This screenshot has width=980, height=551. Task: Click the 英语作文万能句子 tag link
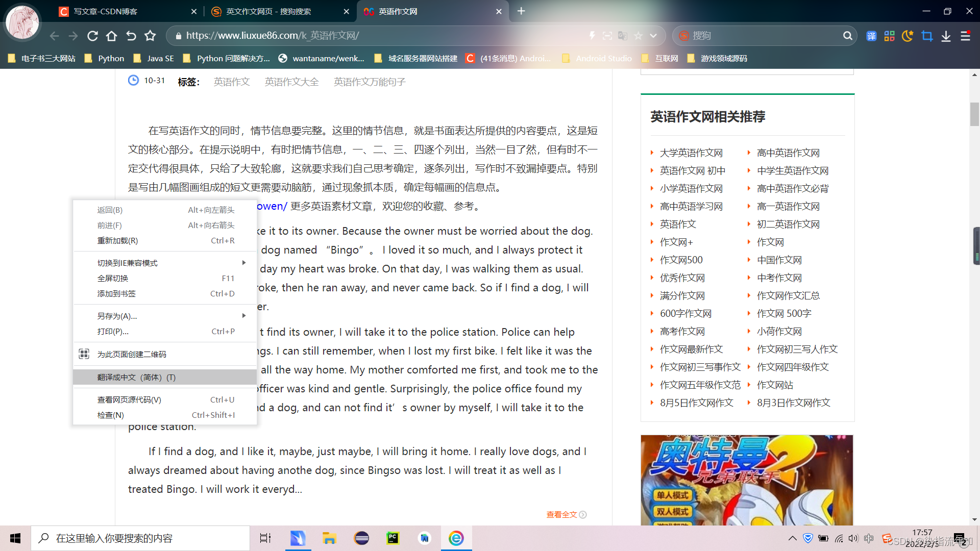tap(370, 82)
